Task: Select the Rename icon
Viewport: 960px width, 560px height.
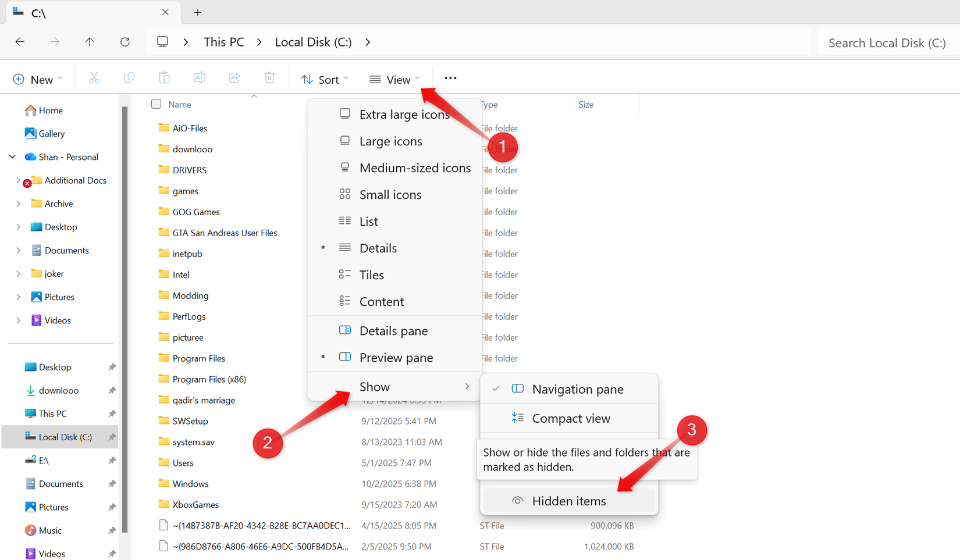Action: [199, 77]
